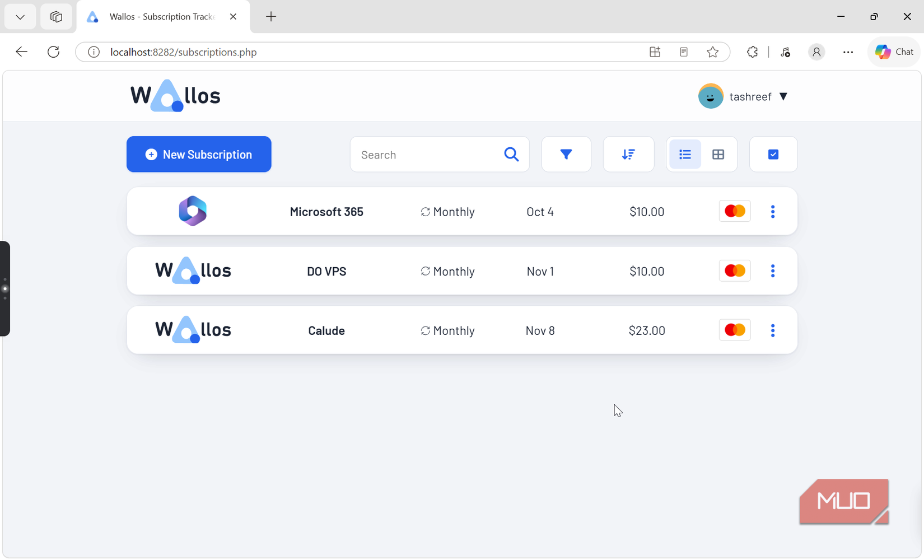Add page to favorites star icon
The image size is (924, 560).
(712, 52)
